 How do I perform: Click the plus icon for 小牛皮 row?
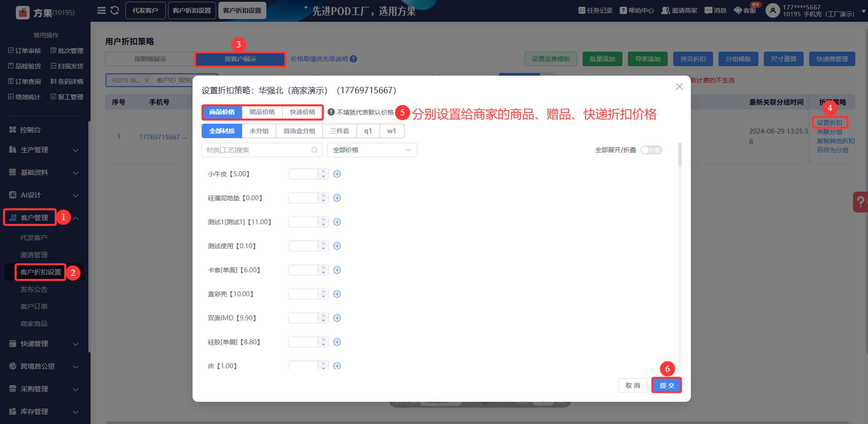(x=337, y=174)
